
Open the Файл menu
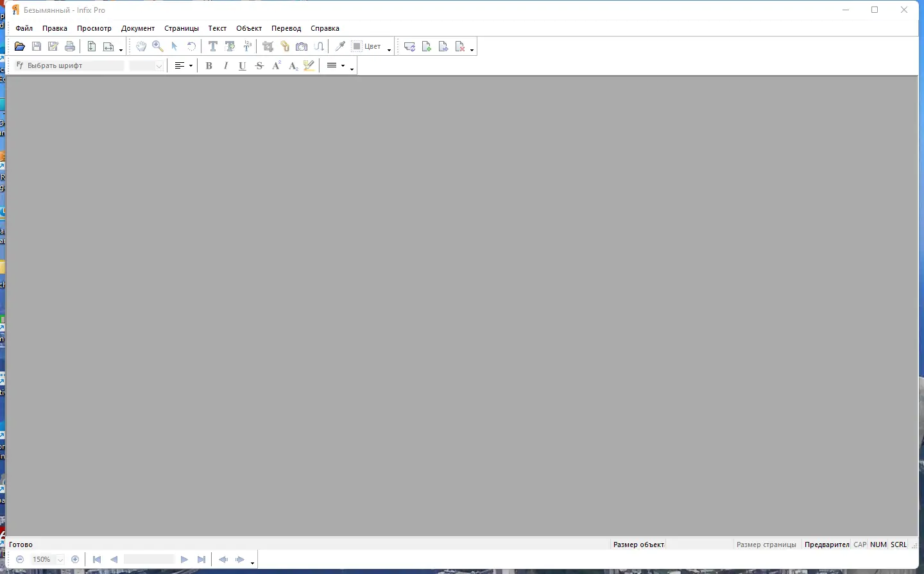coord(24,28)
